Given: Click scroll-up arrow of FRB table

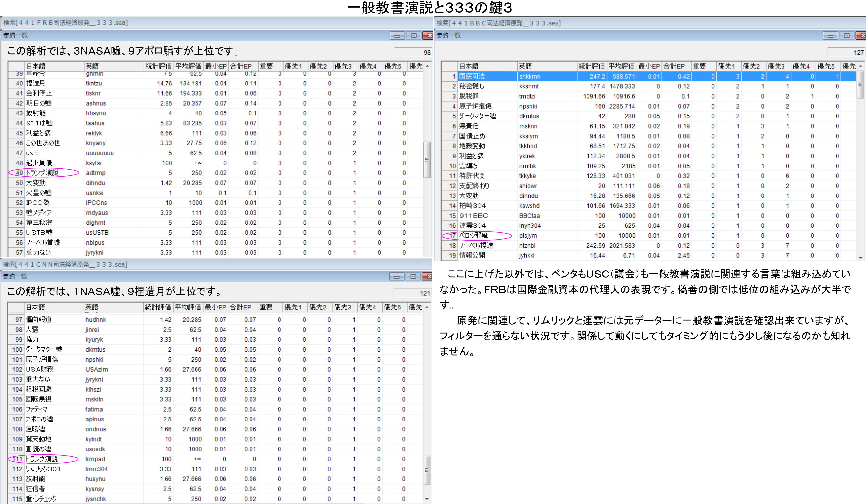Looking at the screenshot, I should [x=427, y=66].
